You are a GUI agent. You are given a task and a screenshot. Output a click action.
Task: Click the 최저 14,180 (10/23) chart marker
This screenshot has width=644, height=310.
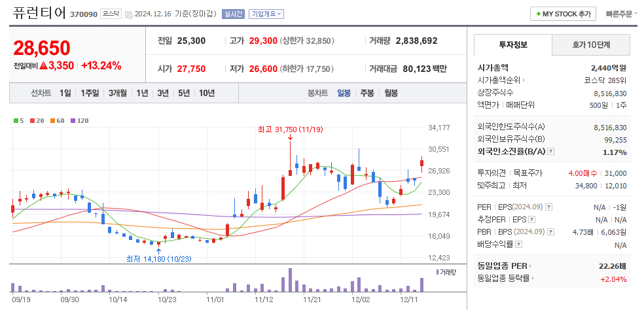coord(159,259)
